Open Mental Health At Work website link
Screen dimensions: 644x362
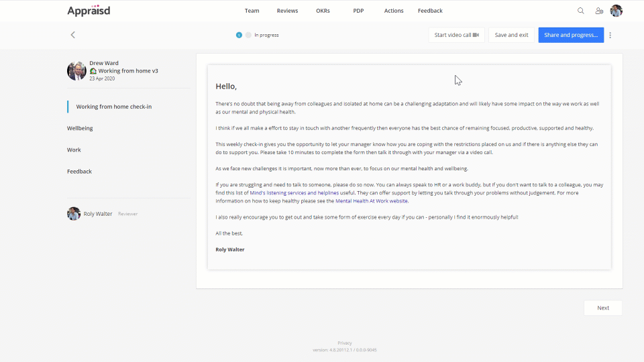[x=371, y=201]
